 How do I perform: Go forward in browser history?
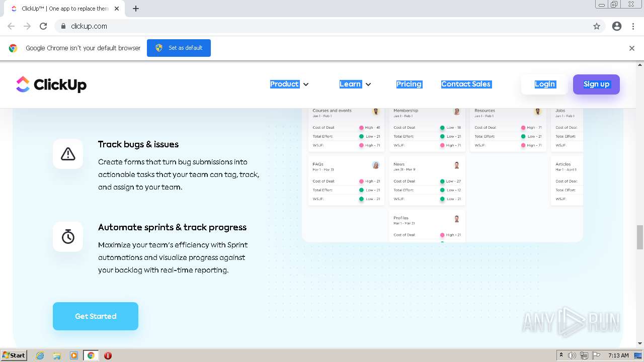coord(27,26)
